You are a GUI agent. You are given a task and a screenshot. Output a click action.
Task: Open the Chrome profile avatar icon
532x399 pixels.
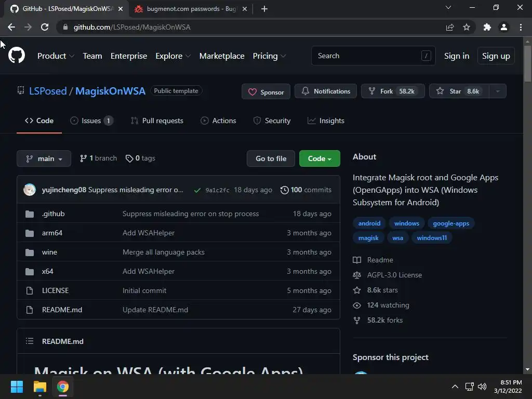pyautogui.click(x=504, y=27)
